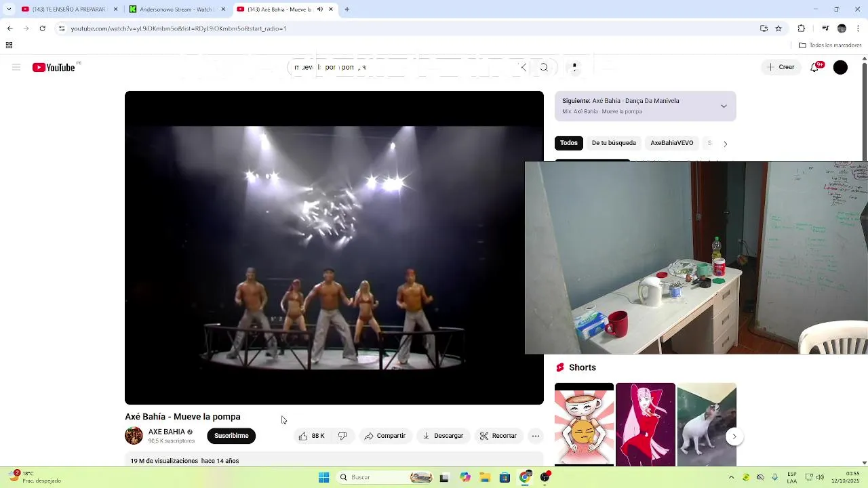Open the Chrome profile avatar

[x=842, y=28]
